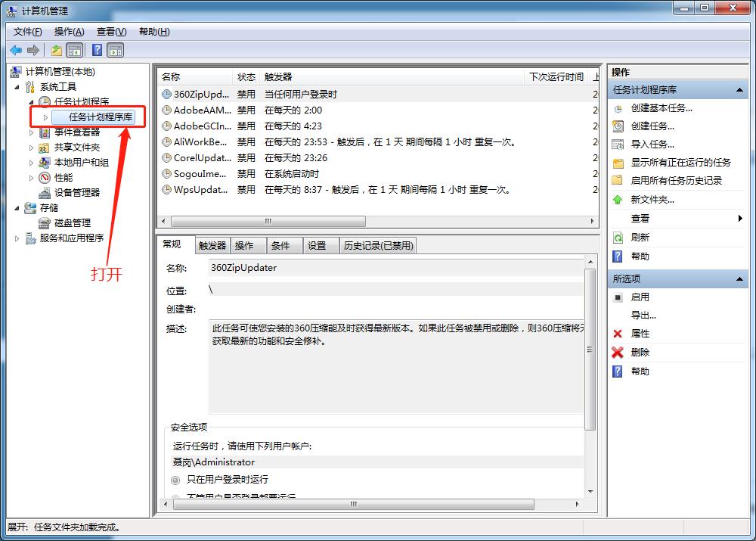
Task: Collapse the 所选项 actions section
Action: click(739, 279)
